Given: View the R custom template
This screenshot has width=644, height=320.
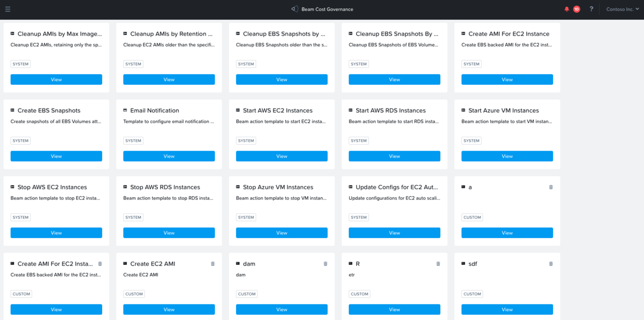Looking at the screenshot, I should (394, 309).
